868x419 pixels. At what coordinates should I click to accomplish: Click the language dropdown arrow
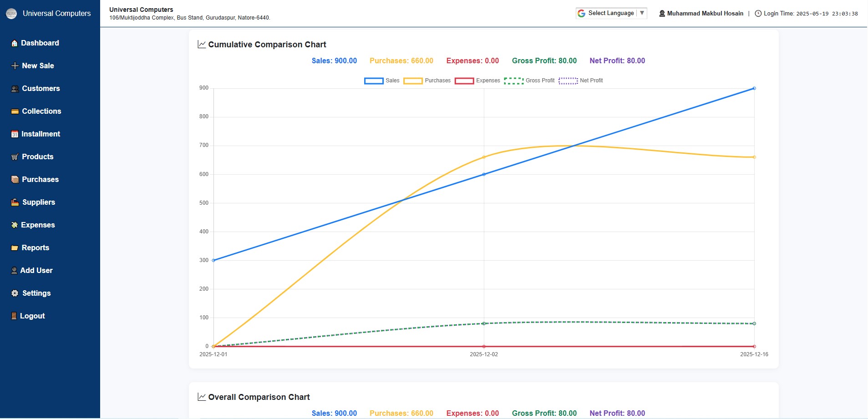click(642, 13)
